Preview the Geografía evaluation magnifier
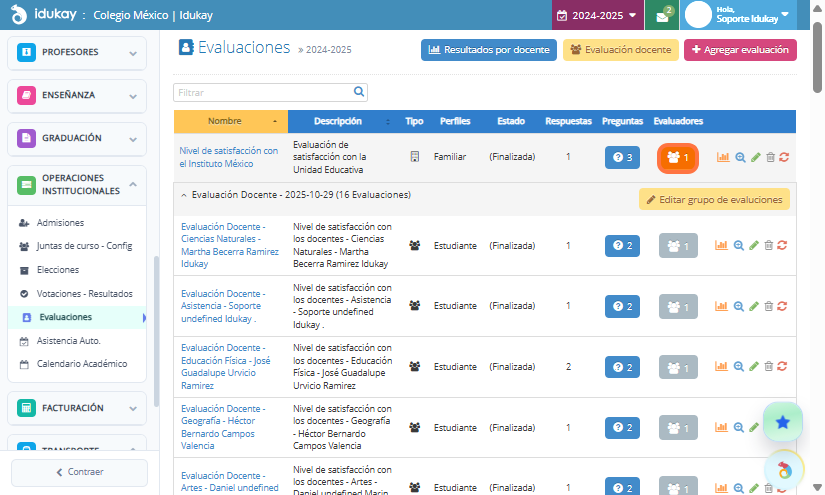The image size is (825, 495). tap(739, 428)
